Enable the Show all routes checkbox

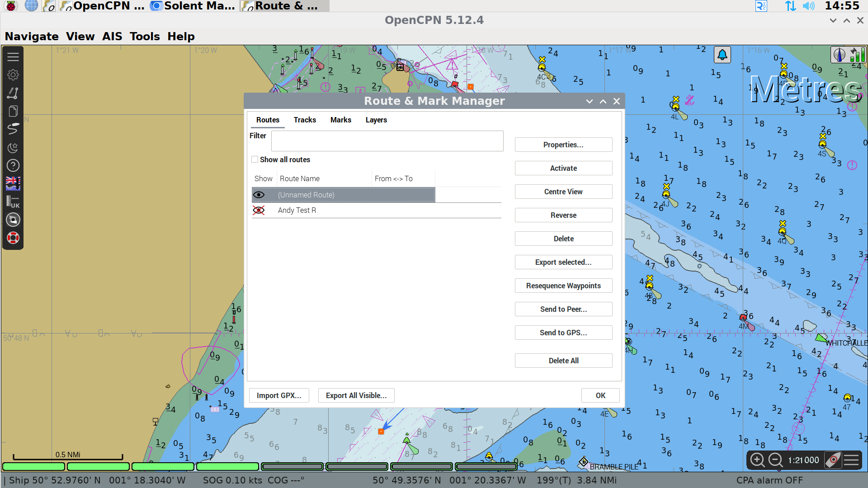[x=255, y=160]
